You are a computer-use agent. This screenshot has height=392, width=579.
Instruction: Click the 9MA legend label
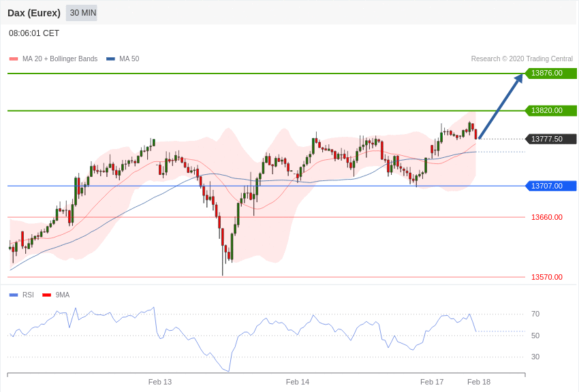pos(63,295)
